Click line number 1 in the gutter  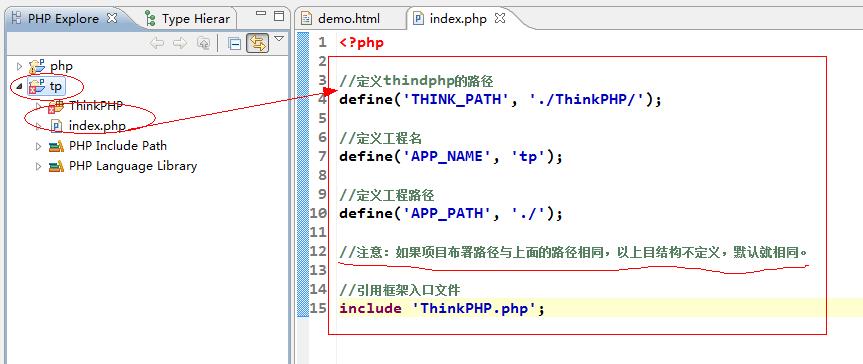point(323,42)
